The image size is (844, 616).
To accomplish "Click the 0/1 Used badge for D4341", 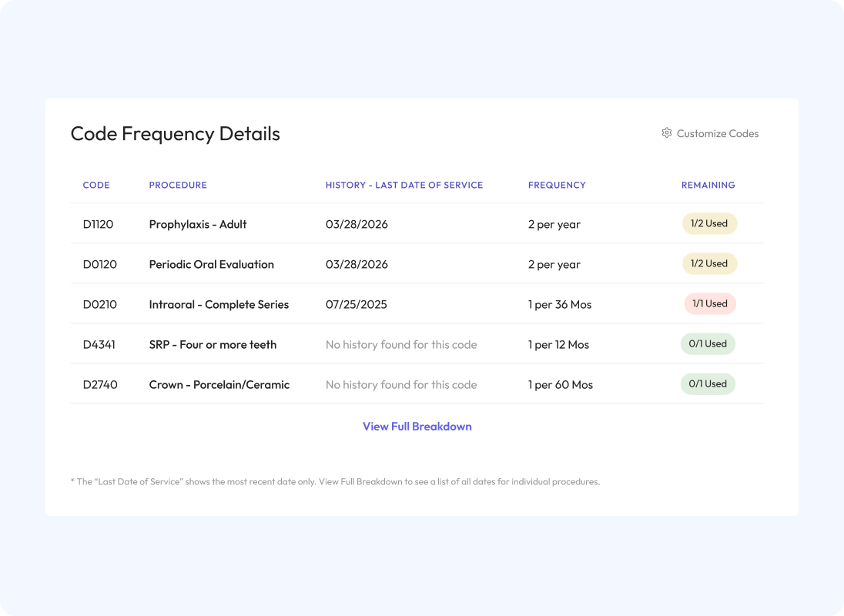I will (x=708, y=343).
